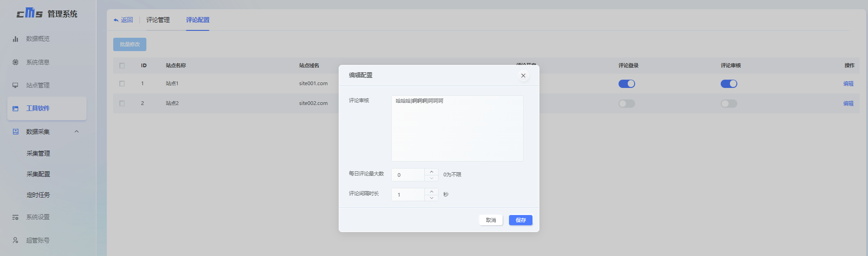Focus the 每日评论最大数 number field
Image resolution: width=868 pixels, height=256 pixels.
(x=408, y=175)
